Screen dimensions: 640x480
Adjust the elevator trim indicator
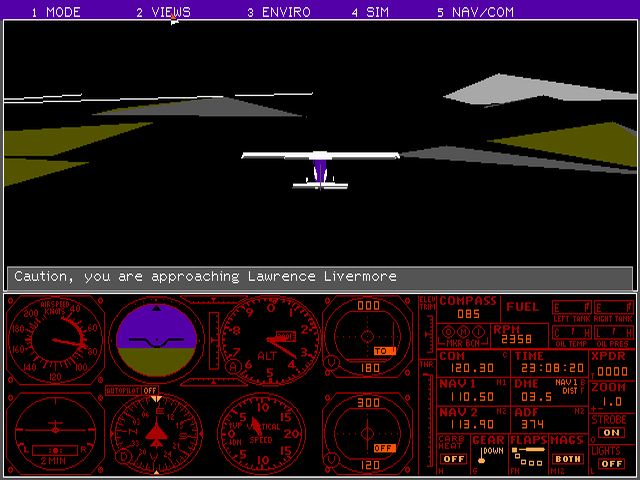click(427, 335)
